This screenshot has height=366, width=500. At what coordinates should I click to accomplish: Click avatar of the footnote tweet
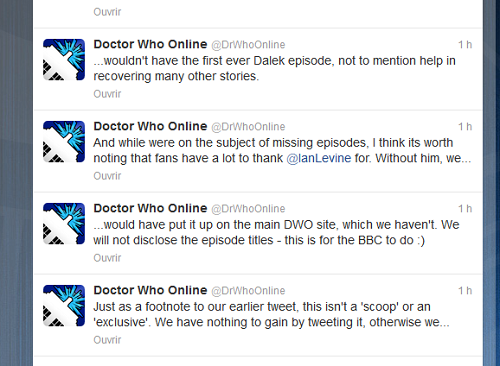pos(64,306)
